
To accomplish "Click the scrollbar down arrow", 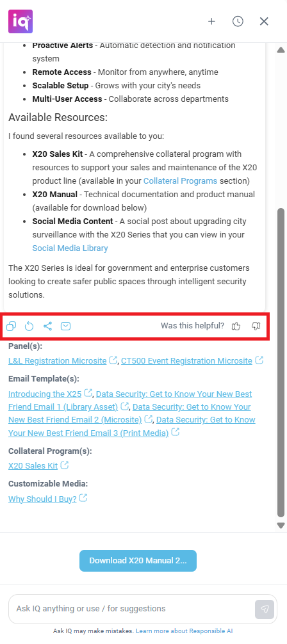I will tap(281, 526).
